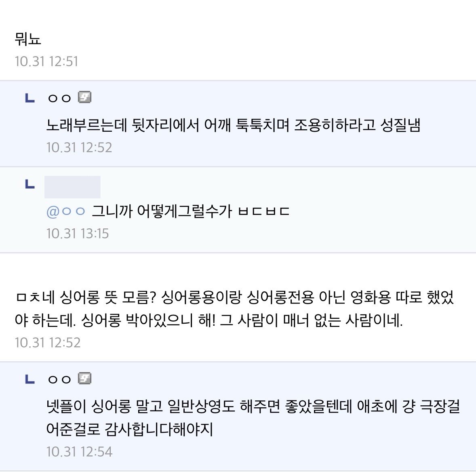Click the 12:52 timestamp under the 노래부르는데 reply
Screen dimensions: 476x476
79,147
